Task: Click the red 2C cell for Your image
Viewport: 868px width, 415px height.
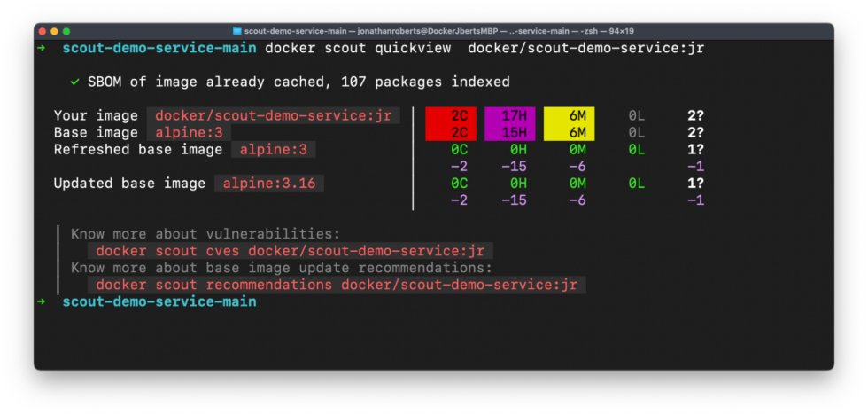Action: point(451,116)
